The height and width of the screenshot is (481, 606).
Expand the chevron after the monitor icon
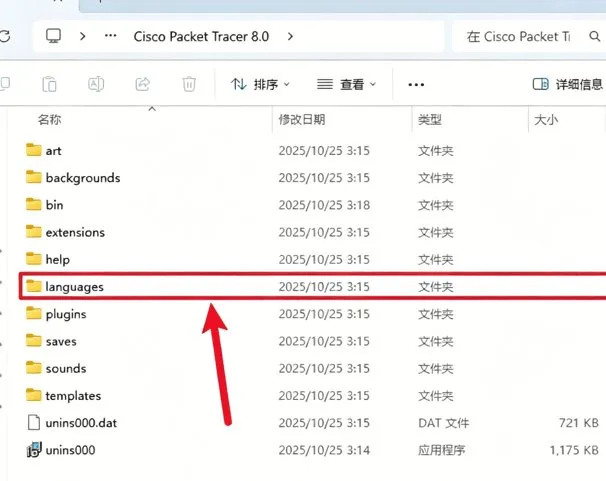(x=82, y=36)
